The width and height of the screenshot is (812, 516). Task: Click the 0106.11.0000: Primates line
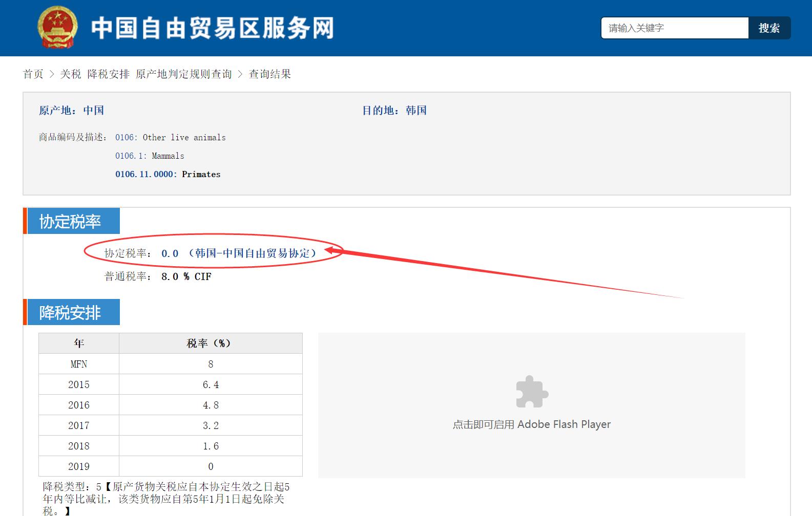click(168, 174)
